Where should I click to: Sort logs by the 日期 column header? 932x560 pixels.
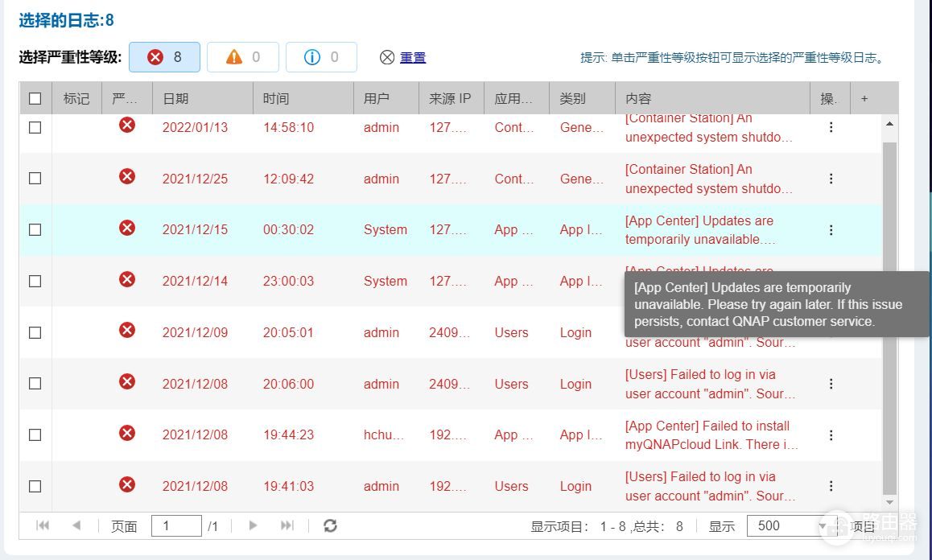point(175,98)
